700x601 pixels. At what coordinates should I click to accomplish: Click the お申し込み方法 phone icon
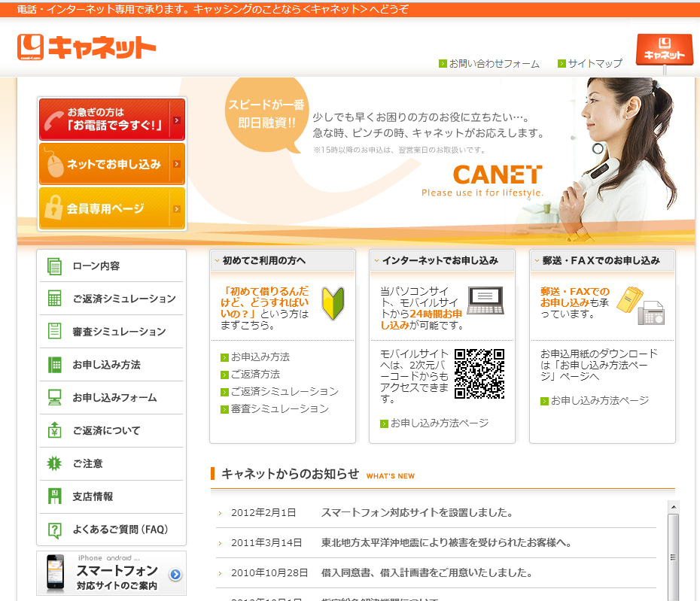click(x=54, y=365)
